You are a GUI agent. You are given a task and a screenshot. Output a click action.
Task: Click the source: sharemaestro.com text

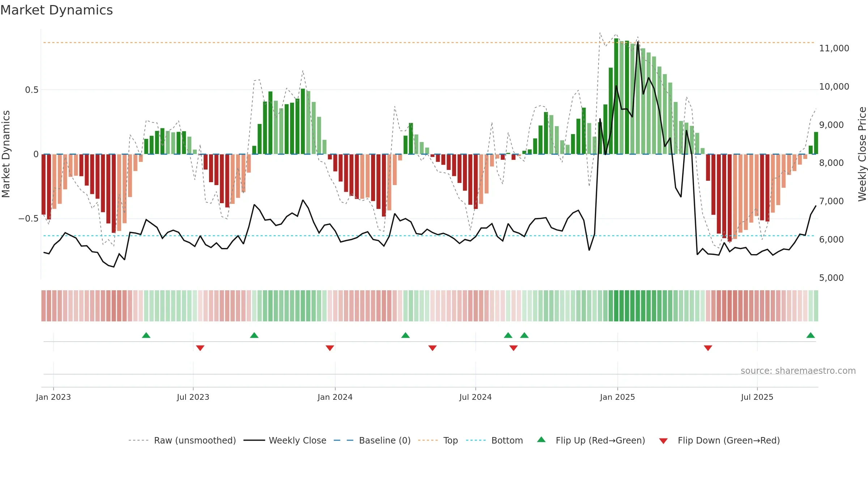pyautogui.click(x=798, y=371)
